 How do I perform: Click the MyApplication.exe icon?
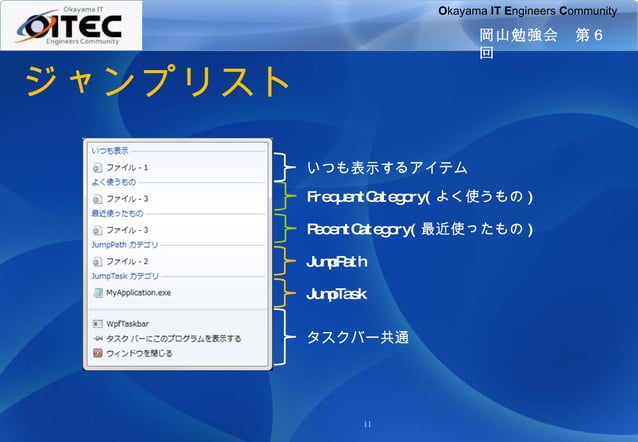[x=98, y=293]
